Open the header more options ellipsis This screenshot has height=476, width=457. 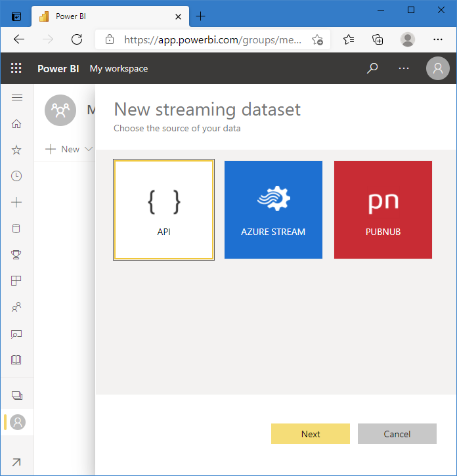[x=404, y=68]
